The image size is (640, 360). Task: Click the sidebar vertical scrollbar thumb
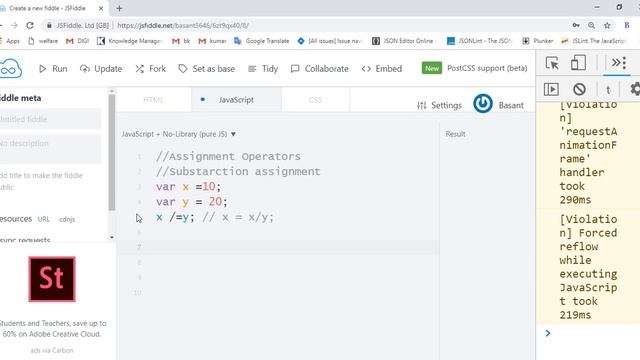click(112, 152)
